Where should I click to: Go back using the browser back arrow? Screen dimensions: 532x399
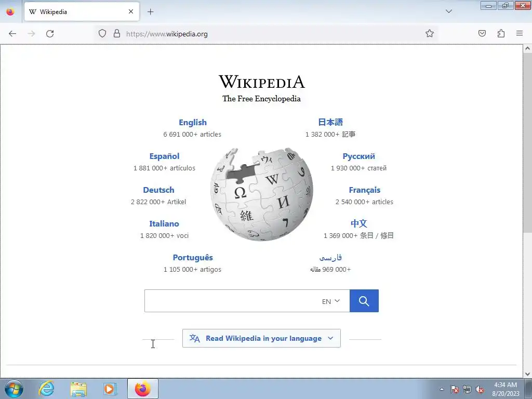point(12,34)
